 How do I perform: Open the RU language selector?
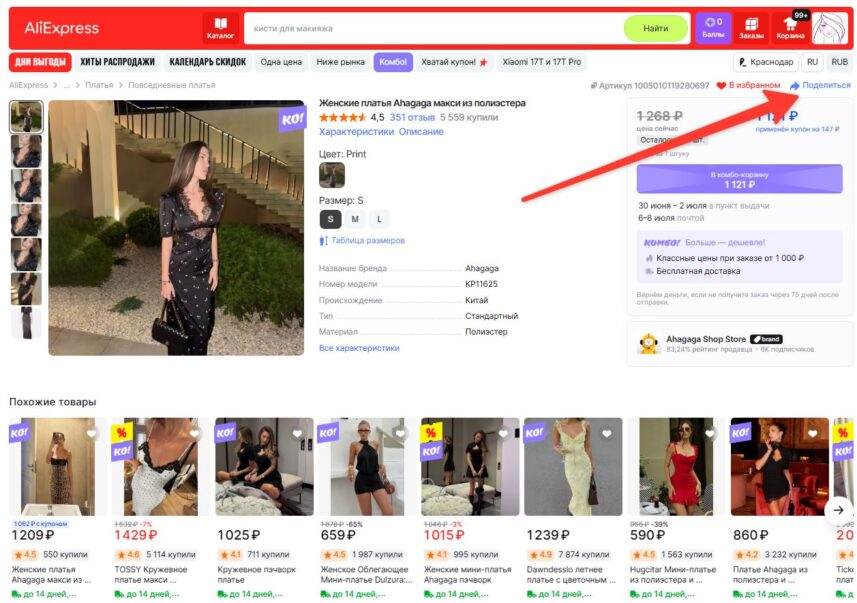(813, 62)
